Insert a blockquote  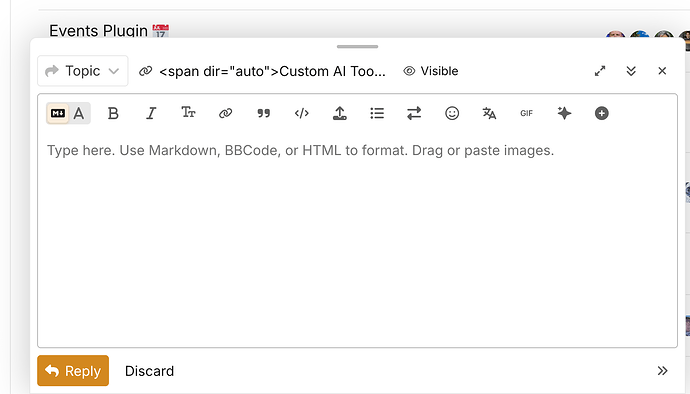pos(264,113)
